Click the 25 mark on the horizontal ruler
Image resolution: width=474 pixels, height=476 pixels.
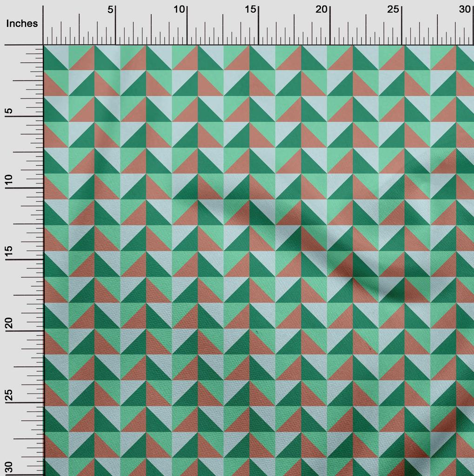pos(394,10)
